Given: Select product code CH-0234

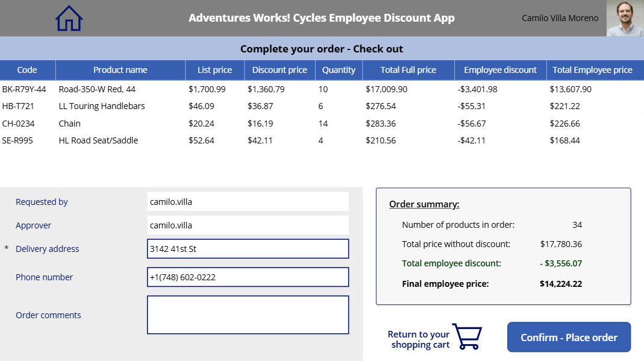Looking at the screenshot, I should coord(18,124).
